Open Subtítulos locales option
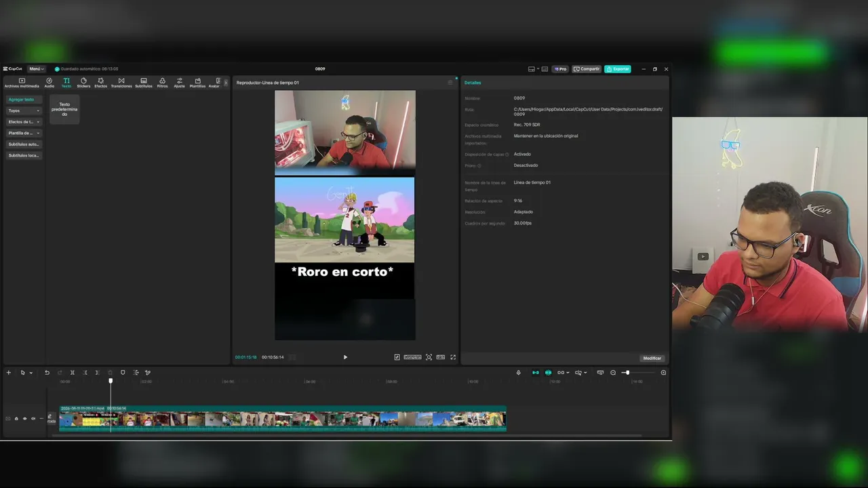 [24, 155]
